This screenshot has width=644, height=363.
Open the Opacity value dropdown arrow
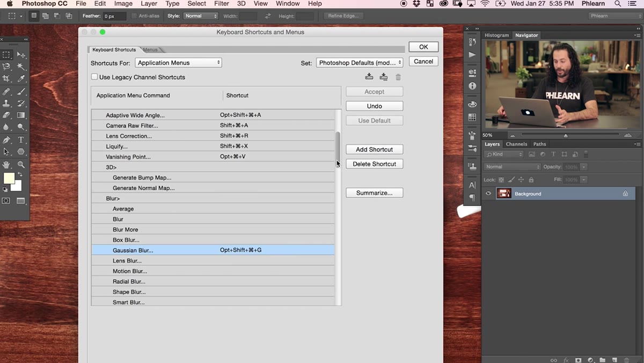[x=583, y=167]
